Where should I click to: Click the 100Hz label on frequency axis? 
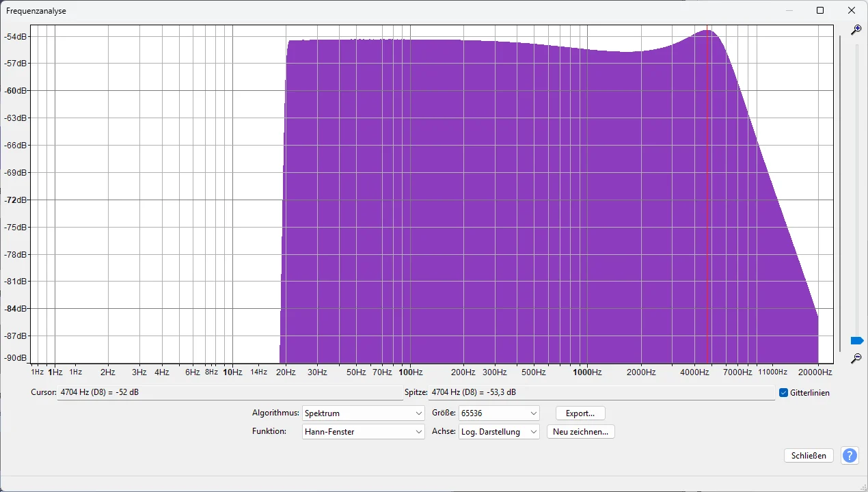[x=410, y=372]
